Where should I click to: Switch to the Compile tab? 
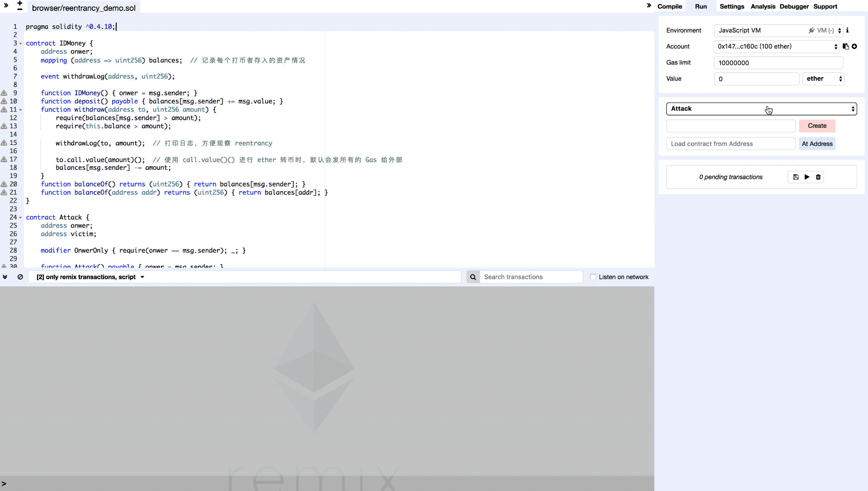point(670,6)
